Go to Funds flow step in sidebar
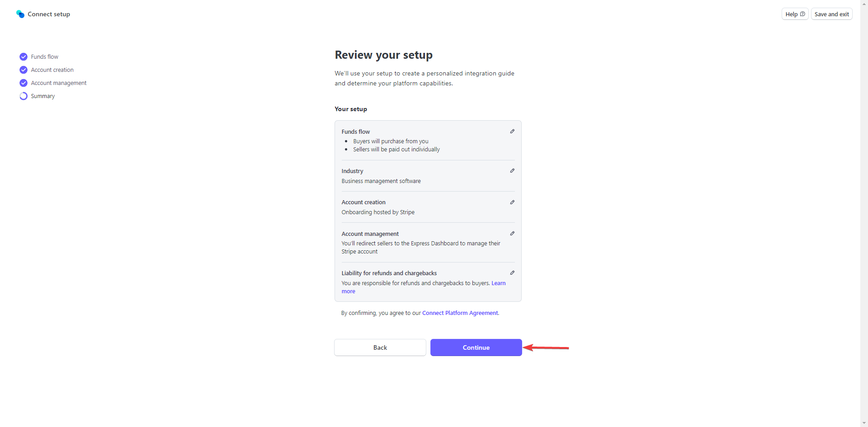Screen dimensions: 868x427 click(x=45, y=56)
